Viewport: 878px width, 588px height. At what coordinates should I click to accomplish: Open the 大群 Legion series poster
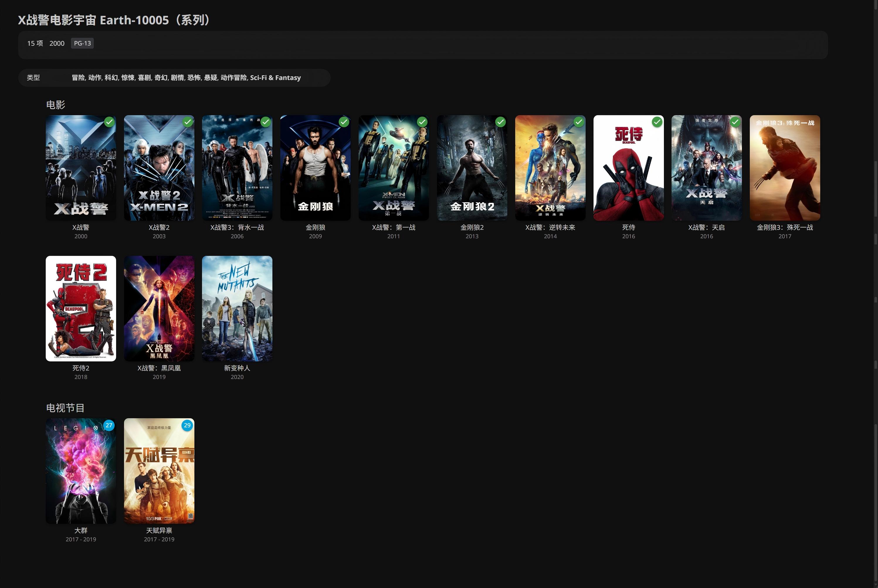[x=81, y=471]
